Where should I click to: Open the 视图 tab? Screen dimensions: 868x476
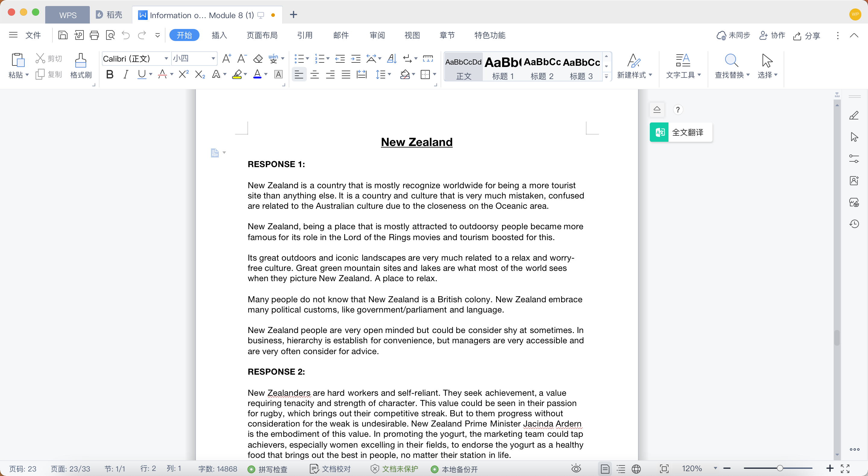[x=412, y=35]
